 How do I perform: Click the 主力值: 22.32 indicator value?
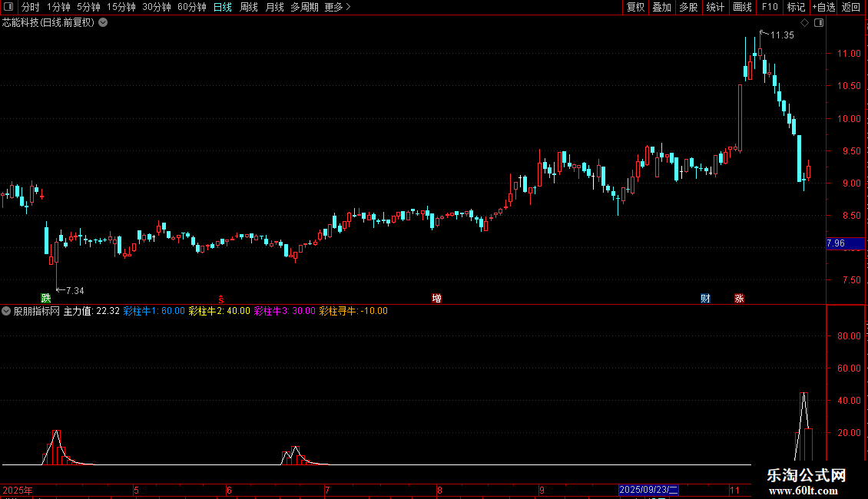click(91, 311)
